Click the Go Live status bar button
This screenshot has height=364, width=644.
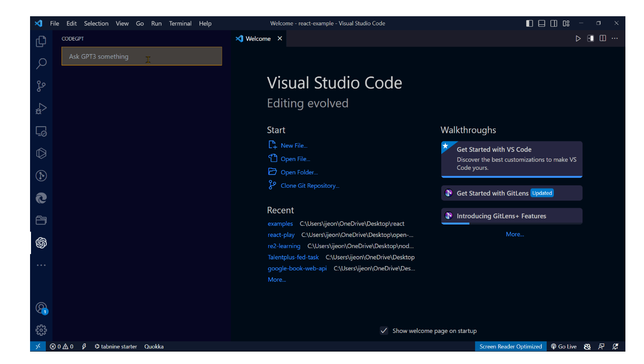(x=564, y=346)
